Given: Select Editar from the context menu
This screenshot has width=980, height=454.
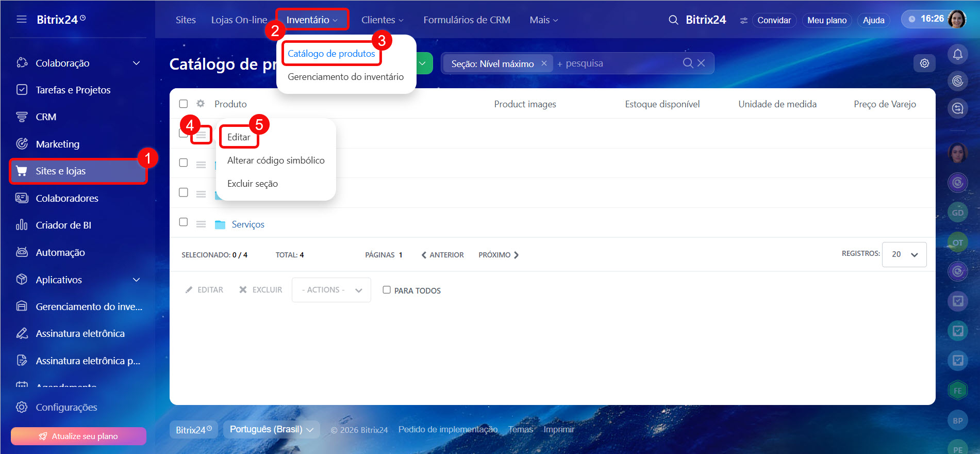Looking at the screenshot, I should tap(239, 137).
